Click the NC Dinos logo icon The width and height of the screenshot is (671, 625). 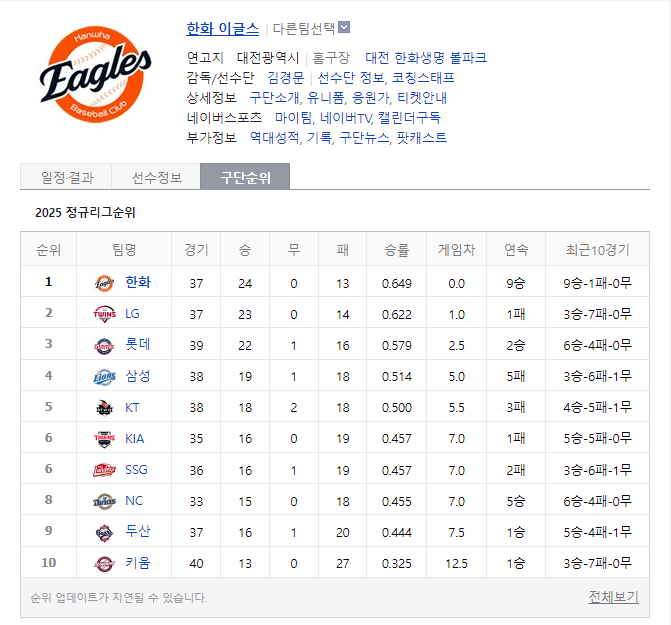tap(104, 501)
